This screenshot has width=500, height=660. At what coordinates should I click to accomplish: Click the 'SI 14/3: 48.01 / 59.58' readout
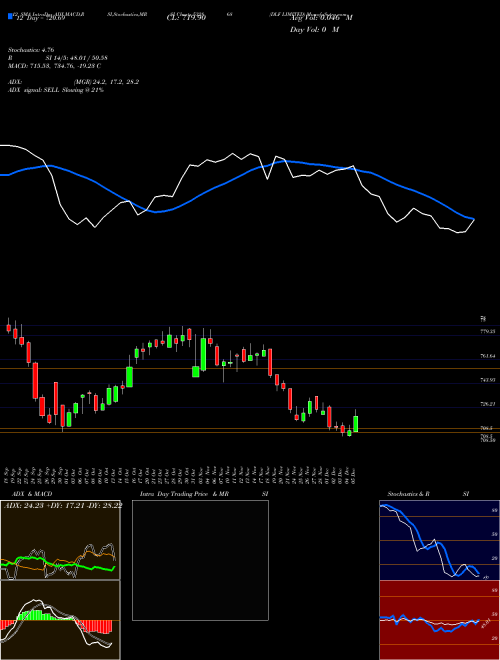tap(77, 58)
